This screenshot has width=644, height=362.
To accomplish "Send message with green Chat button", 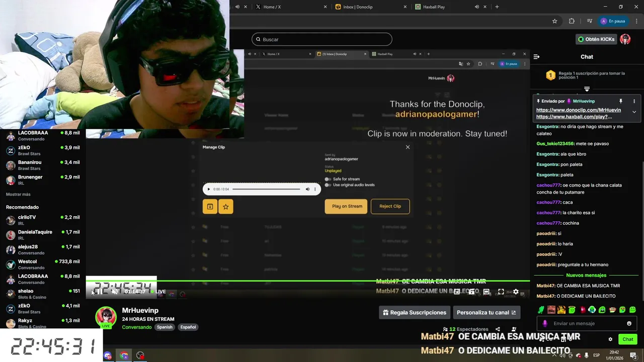I will (x=627, y=339).
